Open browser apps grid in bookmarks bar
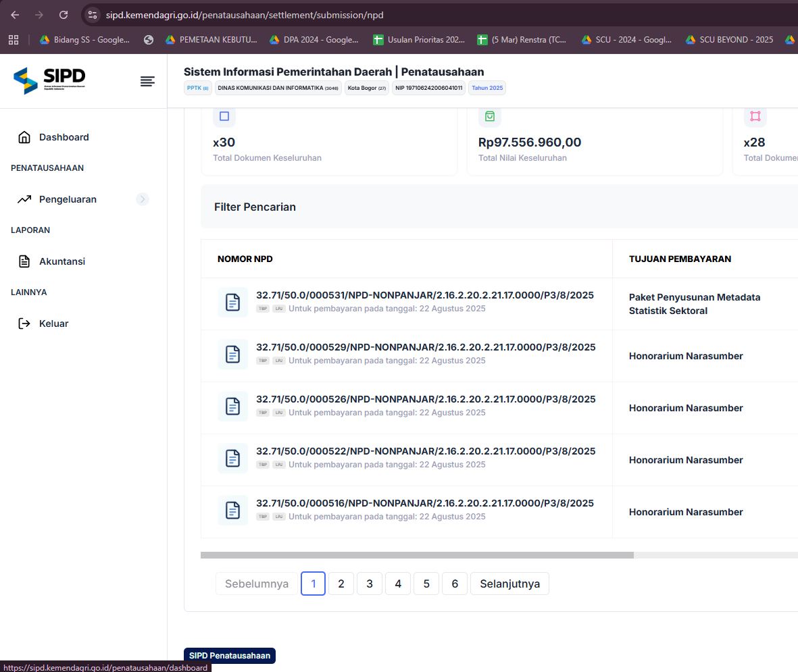The image size is (798, 672). pos(14,40)
